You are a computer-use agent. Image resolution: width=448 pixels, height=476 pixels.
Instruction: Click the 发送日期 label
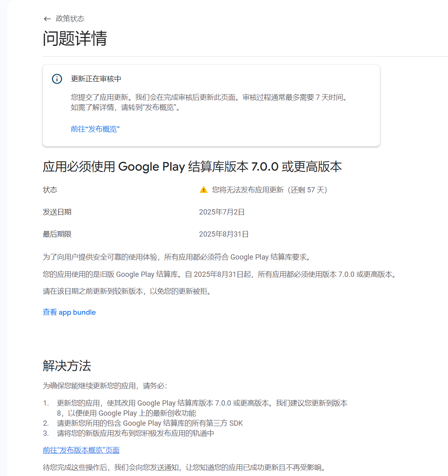click(x=57, y=212)
